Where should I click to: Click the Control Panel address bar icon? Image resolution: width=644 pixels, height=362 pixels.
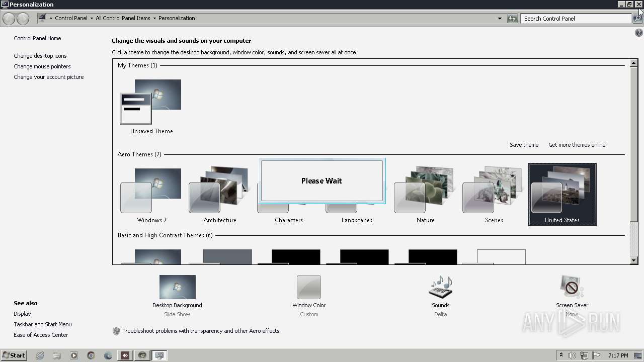click(x=42, y=18)
